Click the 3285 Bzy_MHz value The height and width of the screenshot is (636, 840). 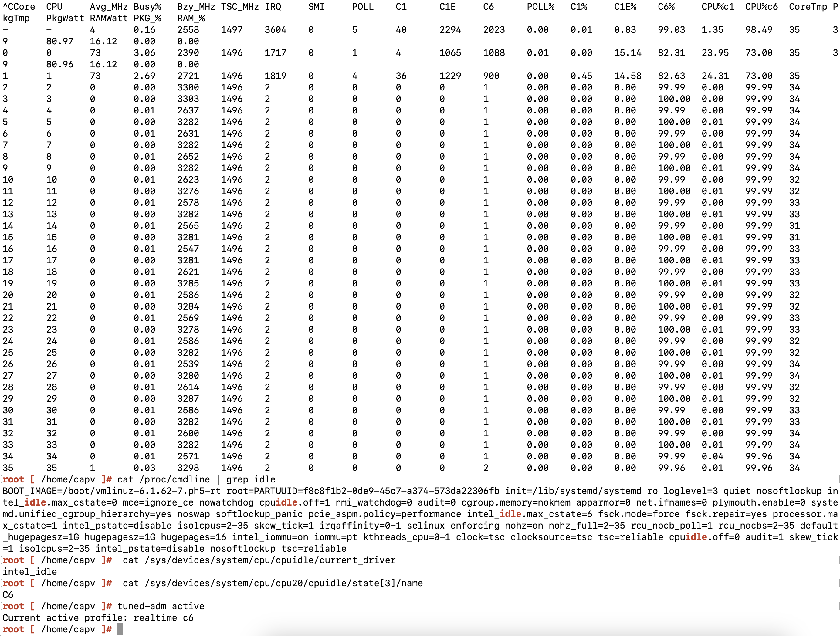(x=188, y=284)
